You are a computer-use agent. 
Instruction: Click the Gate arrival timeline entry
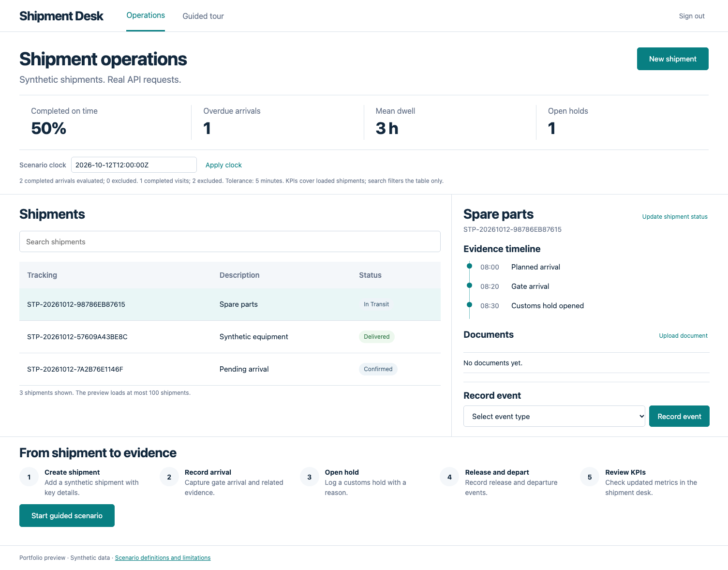[530, 286]
